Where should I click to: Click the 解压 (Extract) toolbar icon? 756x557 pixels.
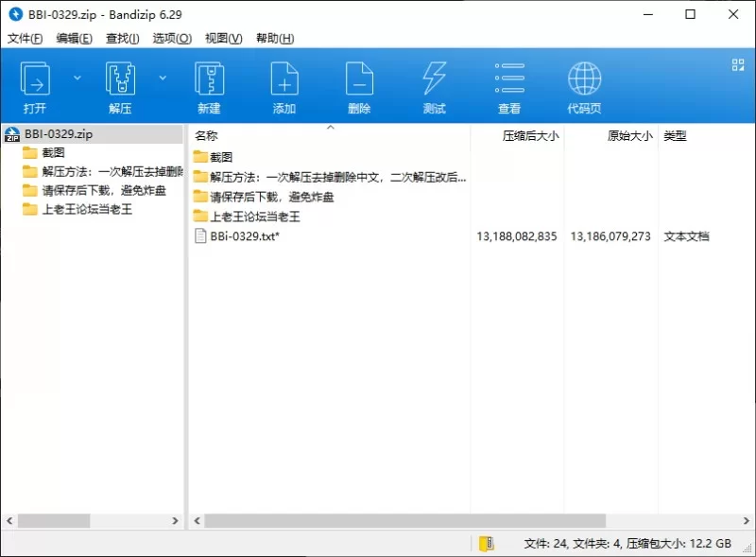click(120, 78)
